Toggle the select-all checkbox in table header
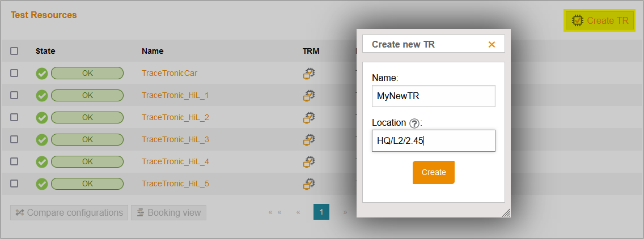The image size is (644, 239). click(14, 51)
